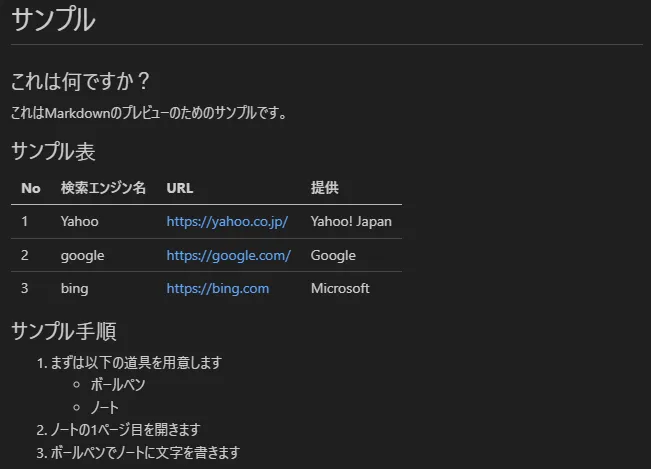Screen dimensions: 651x469
Task: Click the Markdown preview description paragraph
Action: [149, 113]
